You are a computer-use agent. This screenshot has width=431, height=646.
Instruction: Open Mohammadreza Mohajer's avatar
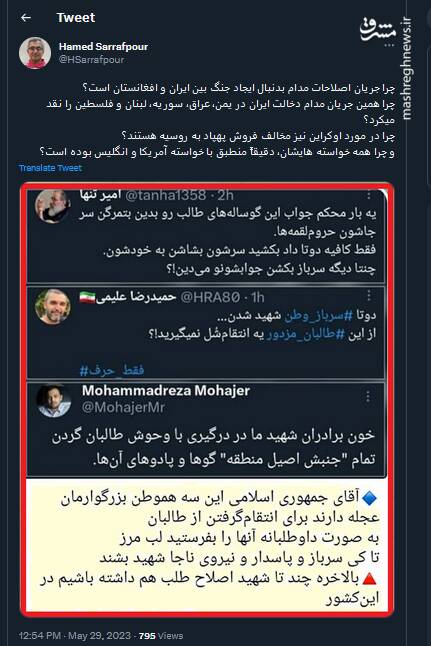point(54,401)
